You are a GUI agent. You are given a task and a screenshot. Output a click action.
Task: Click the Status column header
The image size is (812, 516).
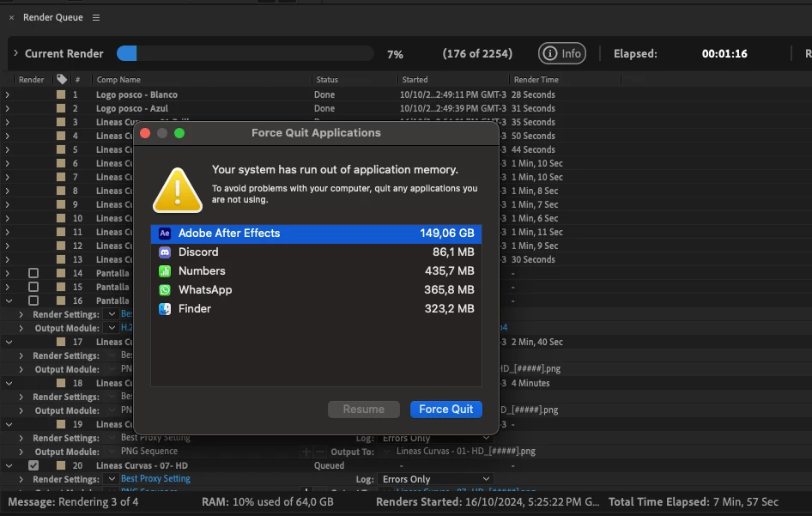pos(327,79)
